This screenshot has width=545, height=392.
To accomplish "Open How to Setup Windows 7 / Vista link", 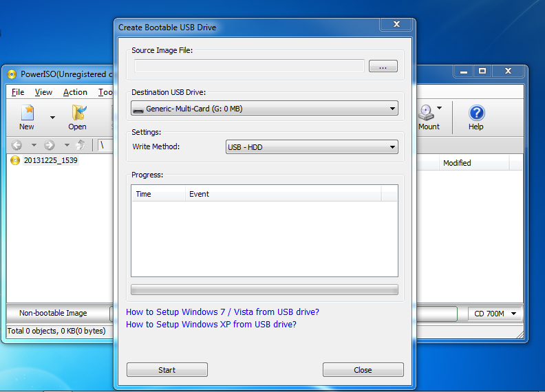I will coord(222,312).
